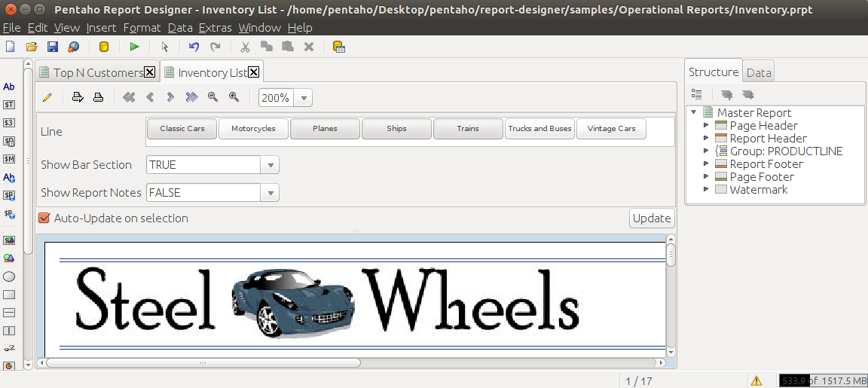Go to the previous preview page
Image resolution: width=868 pixels, height=388 pixels.
tap(150, 97)
